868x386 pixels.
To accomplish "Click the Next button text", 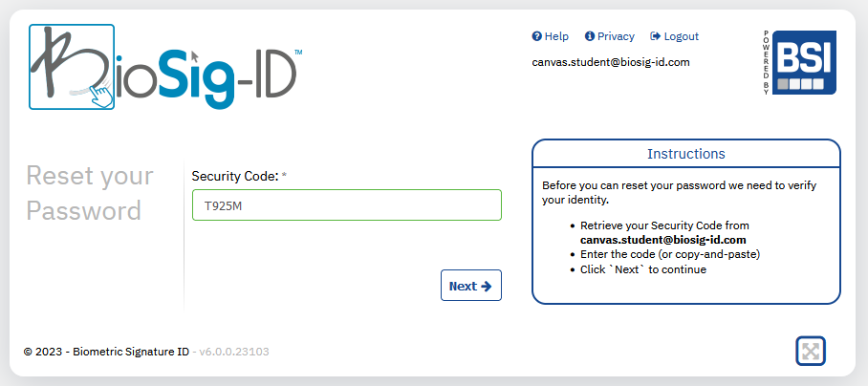I will click(463, 286).
